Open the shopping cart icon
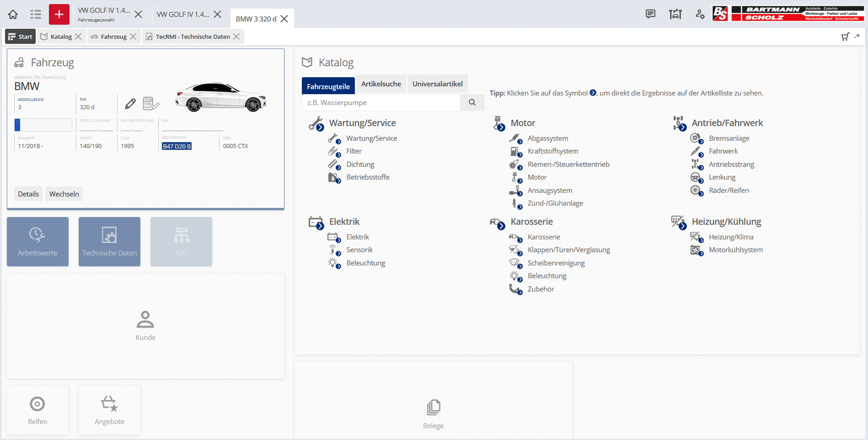This screenshot has width=868, height=440. 845,37
